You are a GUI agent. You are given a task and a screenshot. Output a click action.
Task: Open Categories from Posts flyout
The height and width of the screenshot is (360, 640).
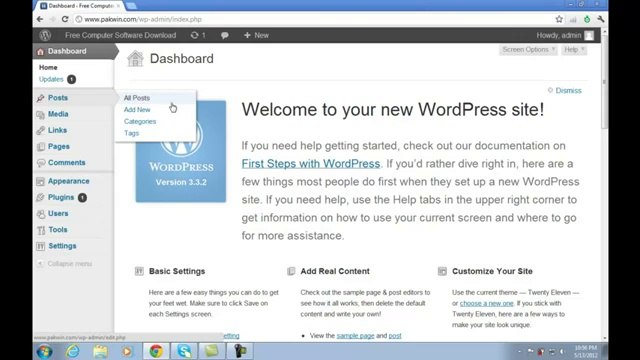point(140,122)
